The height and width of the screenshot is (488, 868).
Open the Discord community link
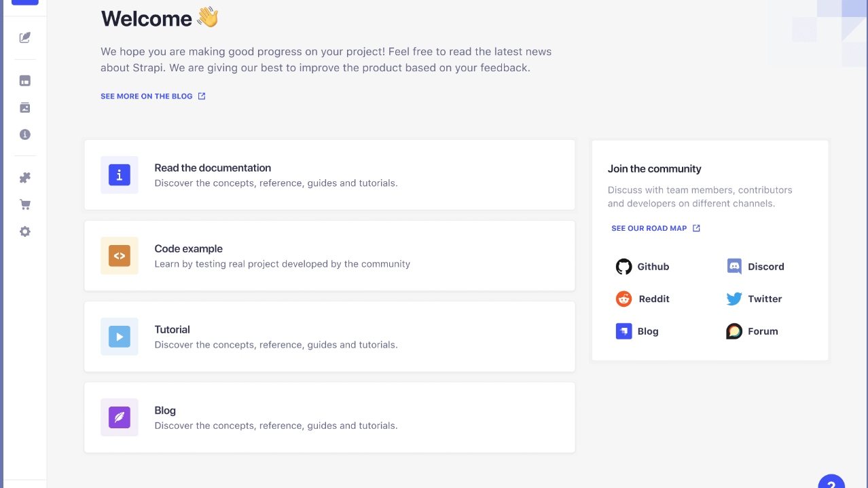click(x=755, y=267)
